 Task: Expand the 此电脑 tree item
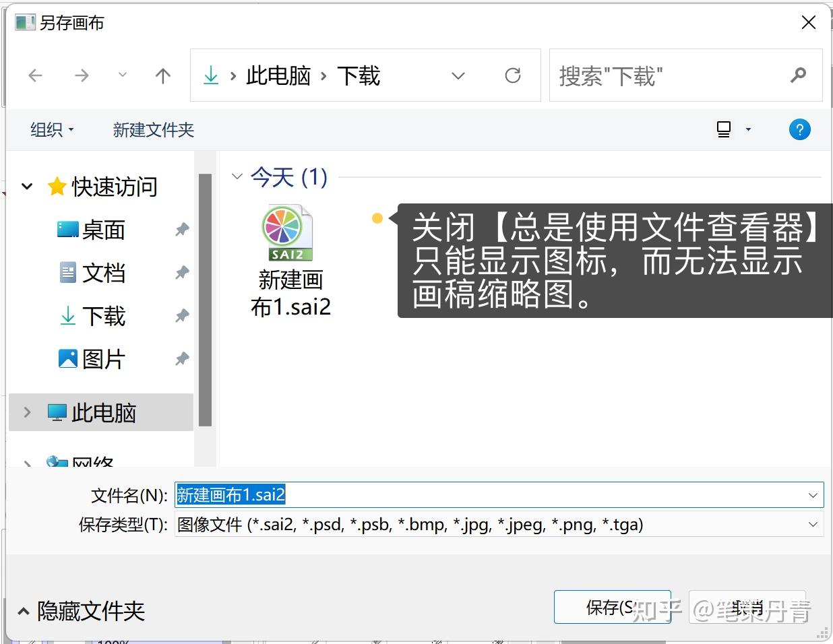27,413
